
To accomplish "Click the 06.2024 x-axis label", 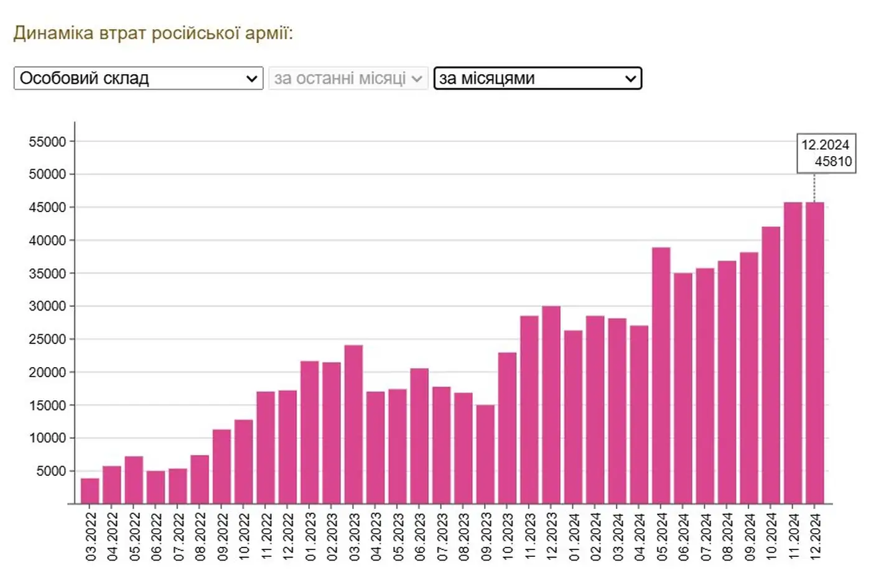I will tap(684, 536).
